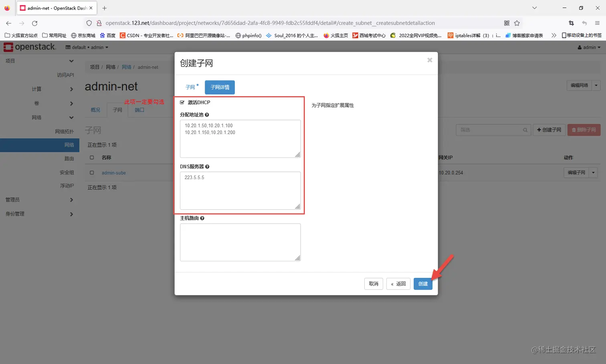Click the 编辑子网 button
Viewport: 606px width, 364px height.
(576, 173)
